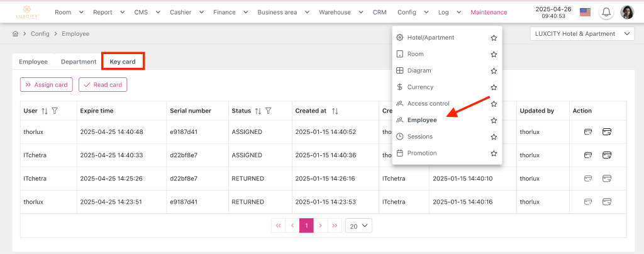
Task: Click first card action icon for thorlux ASSIGNED row
Action: 587,132
